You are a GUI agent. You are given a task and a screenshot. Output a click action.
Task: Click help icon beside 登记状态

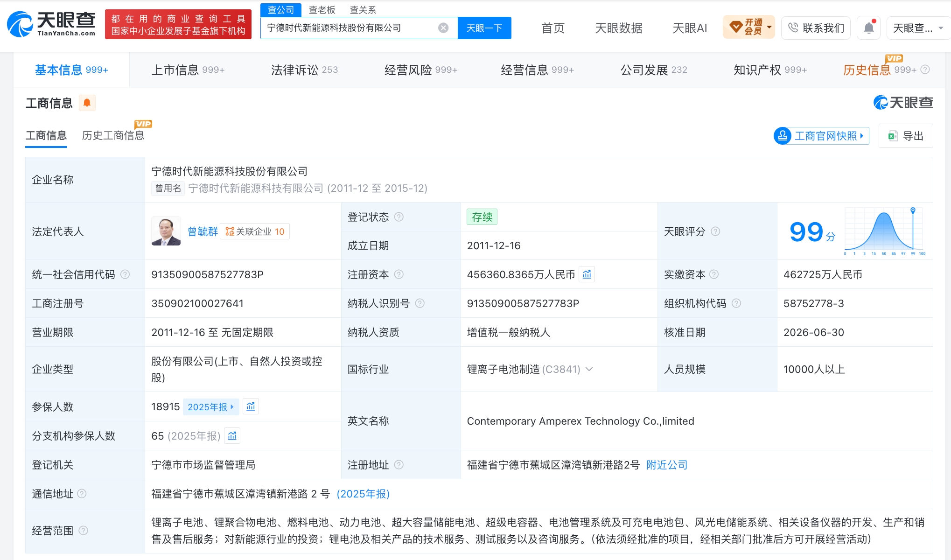click(399, 217)
